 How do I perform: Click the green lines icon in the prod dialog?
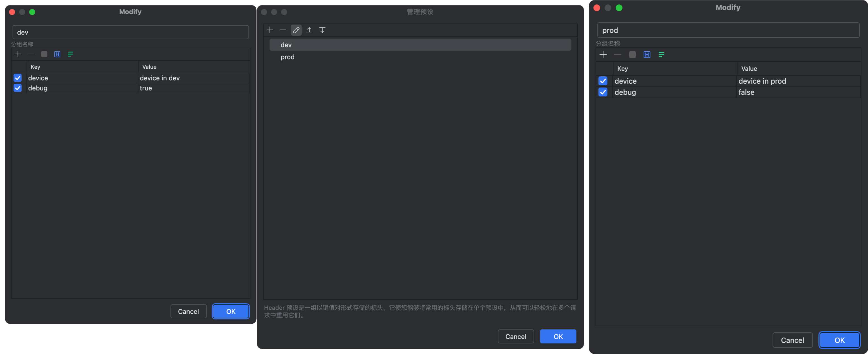[x=661, y=55]
